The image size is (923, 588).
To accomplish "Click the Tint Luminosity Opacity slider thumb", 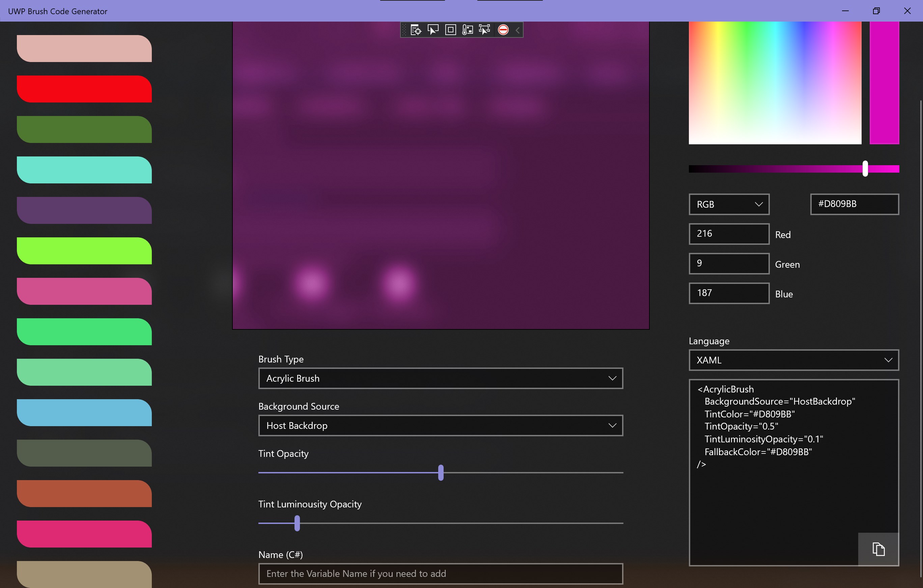I will (x=297, y=523).
